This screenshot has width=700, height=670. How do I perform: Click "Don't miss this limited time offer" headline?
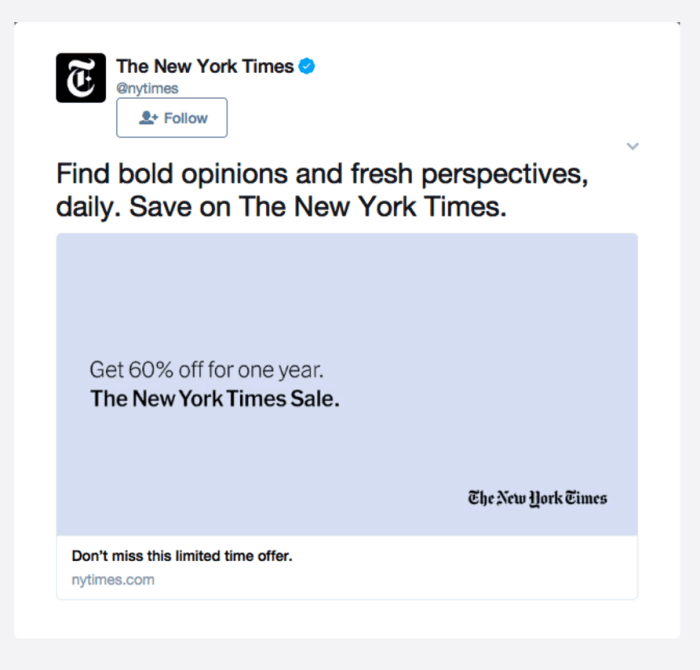click(x=182, y=556)
